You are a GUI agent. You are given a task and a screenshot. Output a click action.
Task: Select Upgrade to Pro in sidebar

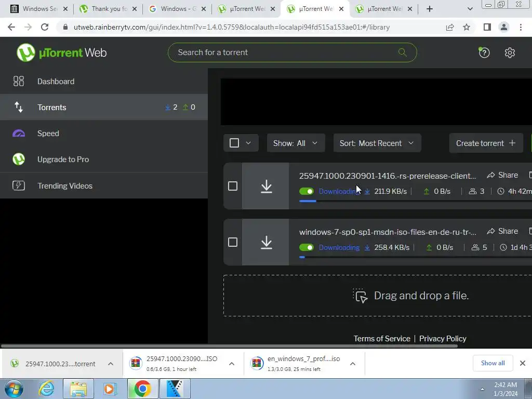pos(104,159)
